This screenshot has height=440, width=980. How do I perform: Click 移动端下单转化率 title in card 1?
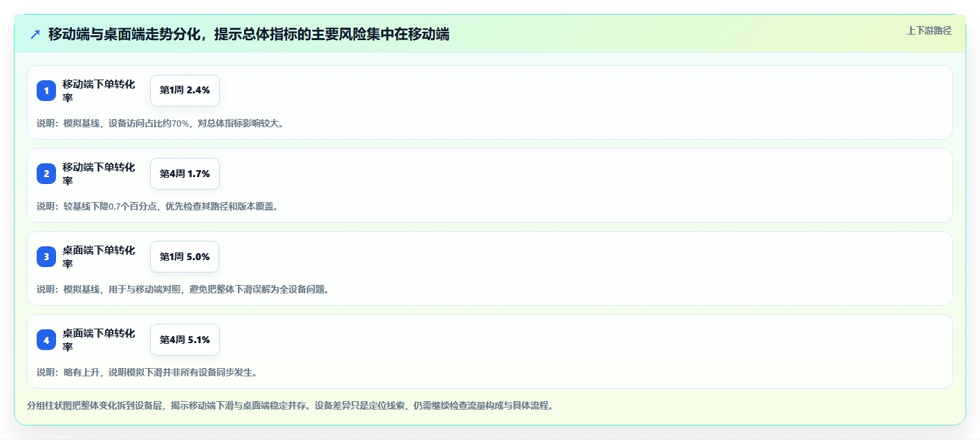click(x=99, y=91)
